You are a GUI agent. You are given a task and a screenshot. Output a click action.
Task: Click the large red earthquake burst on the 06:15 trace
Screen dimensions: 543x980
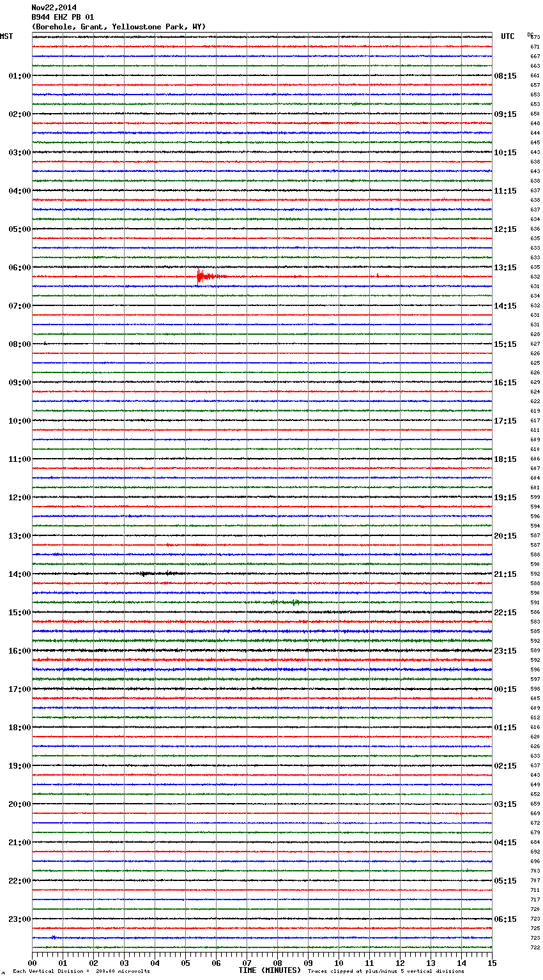[208, 276]
